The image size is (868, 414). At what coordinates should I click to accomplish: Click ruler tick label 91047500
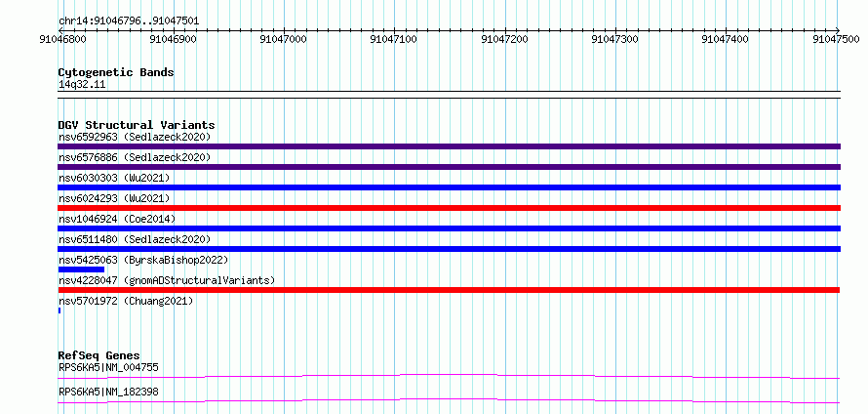[836, 39]
